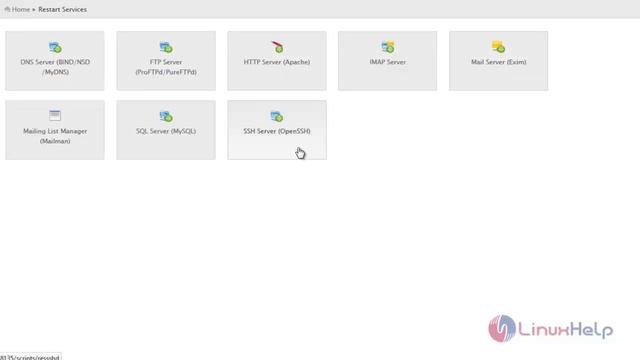Go to Home breadcrumb link
This screenshot has width=640, height=360.
[x=21, y=9]
